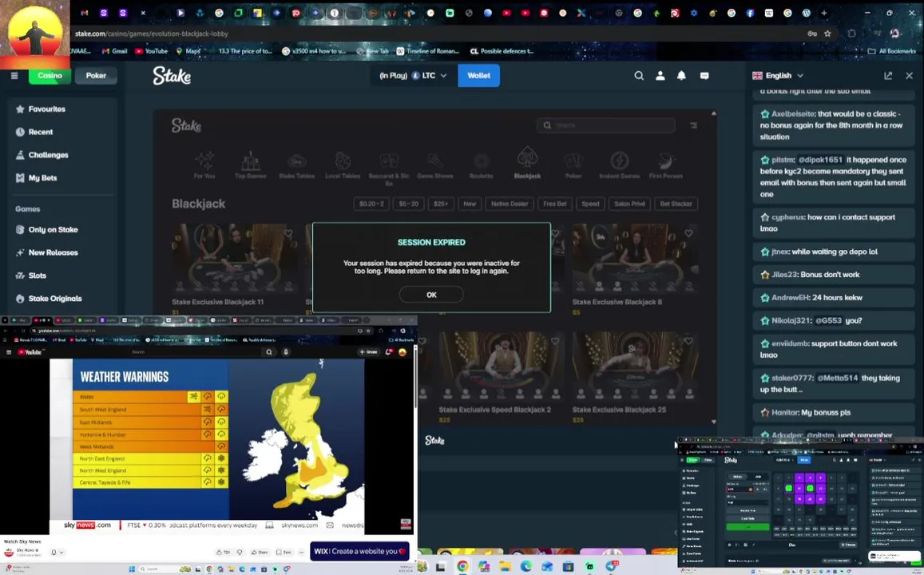
Task: Select the Stake Tables lobby category
Action: [x=296, y=165]
